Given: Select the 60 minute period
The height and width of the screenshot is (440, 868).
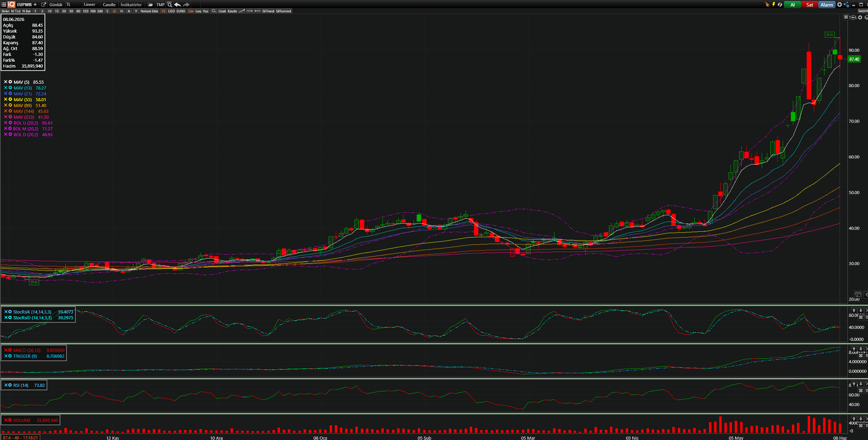Looking at the screenshot, I should pos(78,11).
